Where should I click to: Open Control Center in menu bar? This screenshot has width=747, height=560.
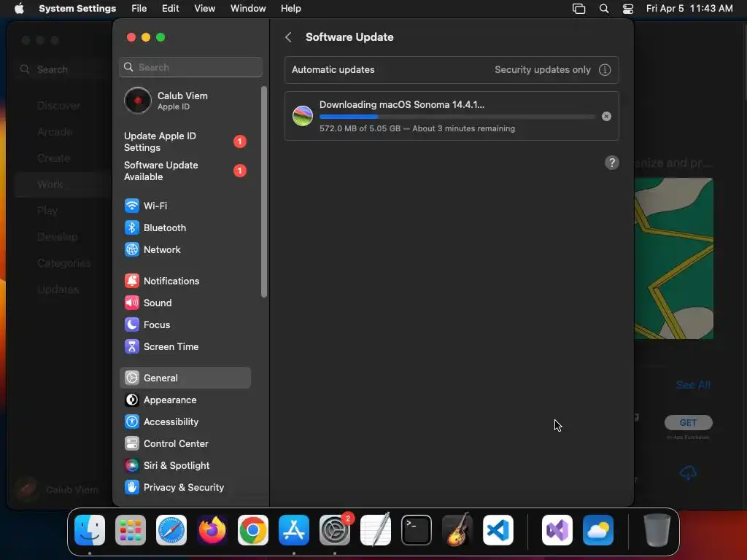point(628,9)
